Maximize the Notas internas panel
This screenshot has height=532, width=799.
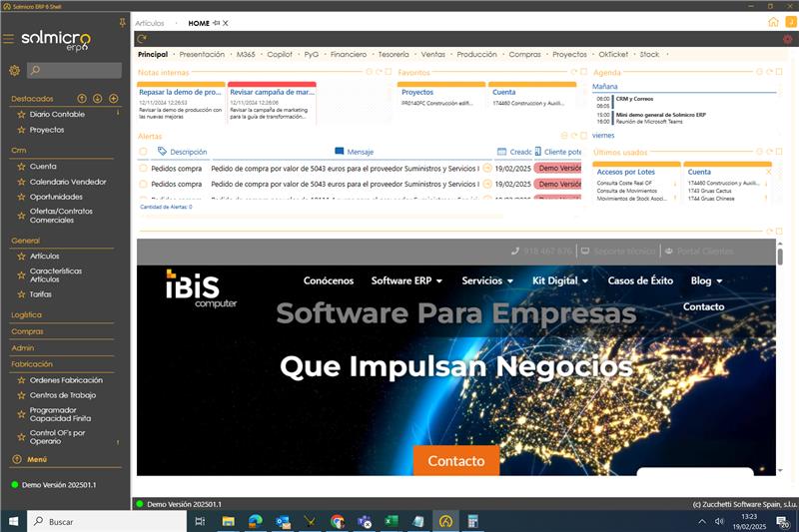389,72
